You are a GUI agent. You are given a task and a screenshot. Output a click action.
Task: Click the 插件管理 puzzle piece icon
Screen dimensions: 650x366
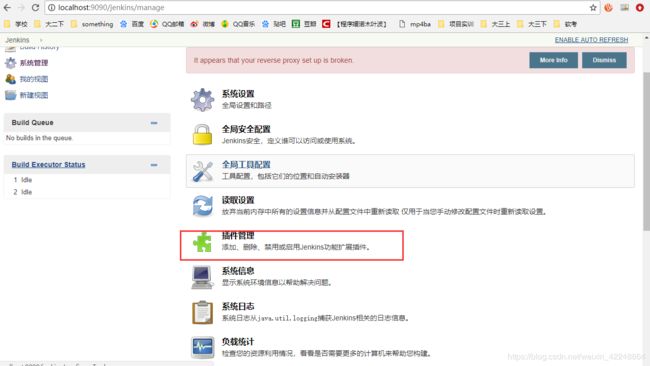(202, 242)
